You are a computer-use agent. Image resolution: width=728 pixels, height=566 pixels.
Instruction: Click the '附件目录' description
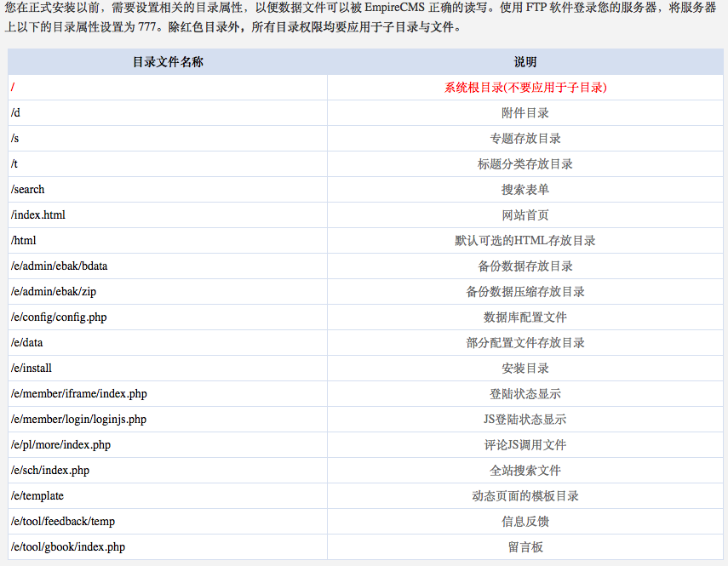coord(525,112)
